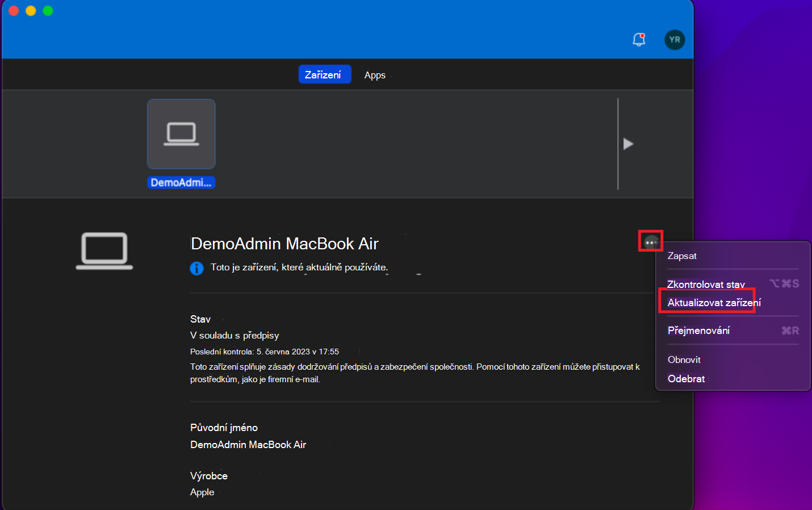
Task: Click the DemoAdmi... device name label
Action: pyautogui.click(x=181, y=182)
